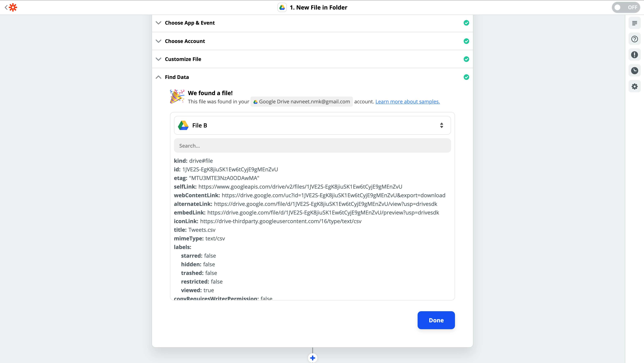This screenshot has width=644, height=363.
Task: Click the party popper celebration icon
Action: pos(177,96)
